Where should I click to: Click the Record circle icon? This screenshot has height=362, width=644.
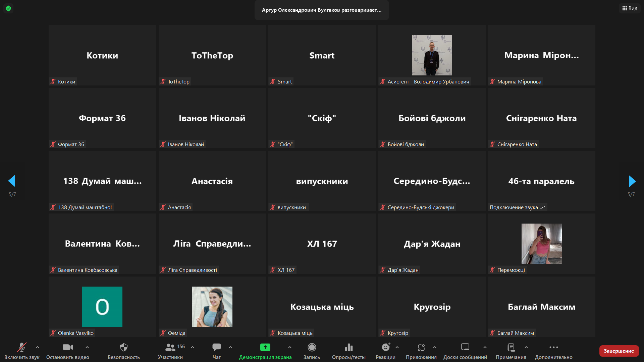312,347
